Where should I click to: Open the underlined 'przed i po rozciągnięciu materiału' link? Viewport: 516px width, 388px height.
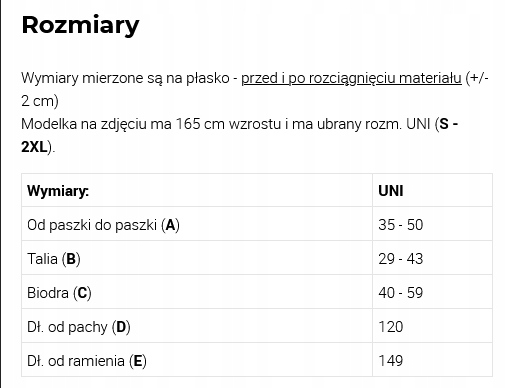click(351, 78)
